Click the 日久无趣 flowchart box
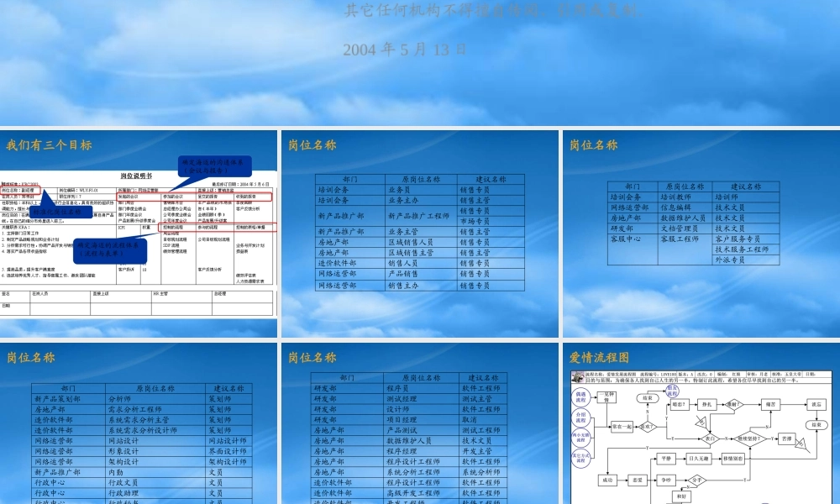The width and height of the screenshot is (840, 504). [x=699, y=459]
